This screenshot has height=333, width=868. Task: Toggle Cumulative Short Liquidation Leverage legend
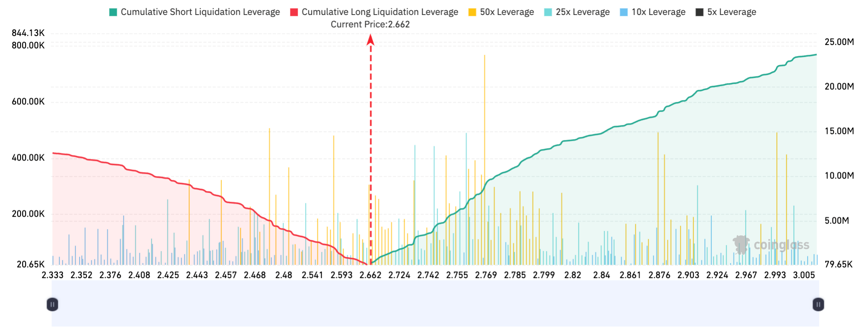point(195,12)
